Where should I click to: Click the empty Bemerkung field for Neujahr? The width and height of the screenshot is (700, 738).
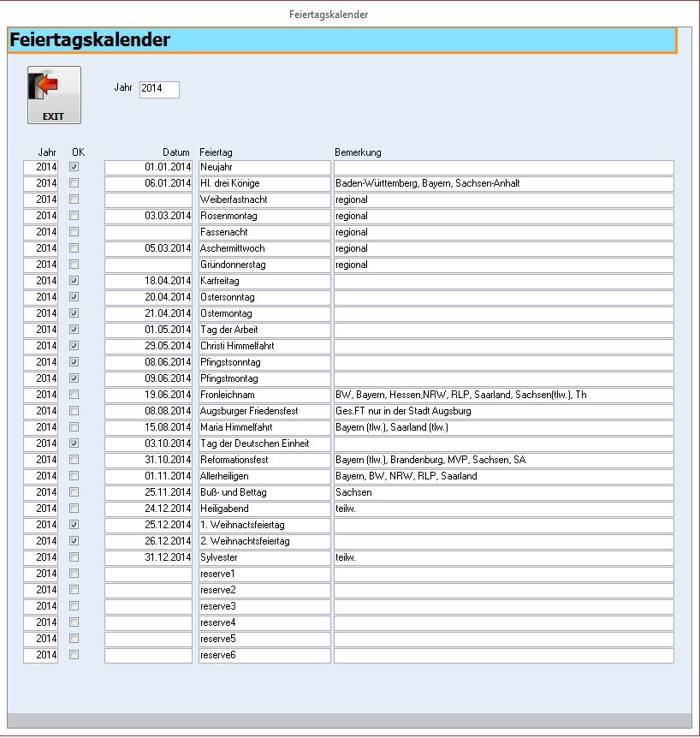(x=504, y=168)
